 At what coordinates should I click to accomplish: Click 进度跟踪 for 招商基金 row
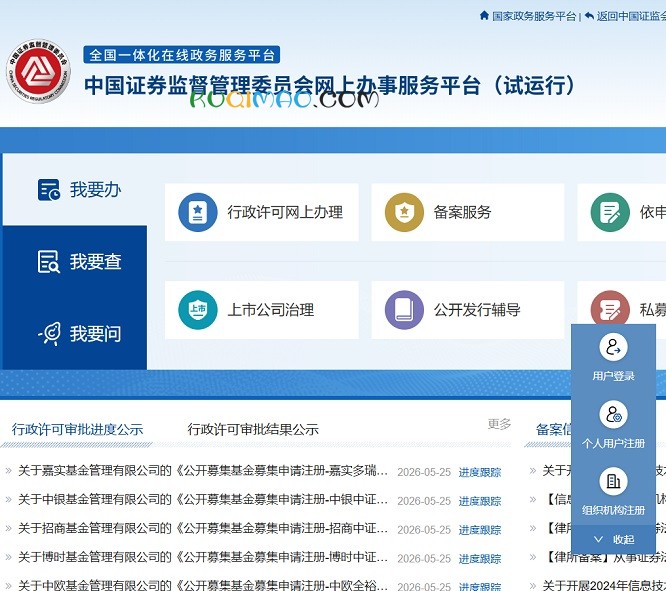pyautogui.click(x=480, y=530)
